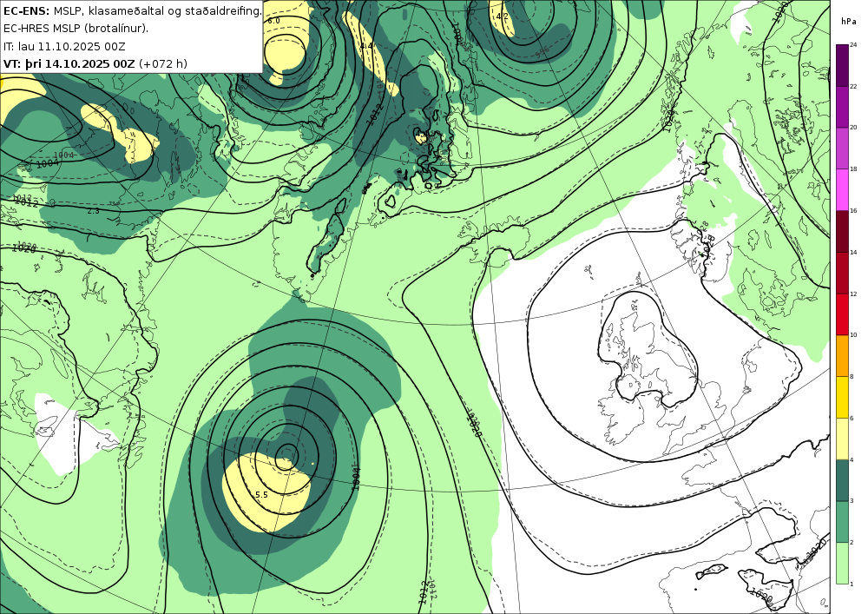868x614 pixels.
Task: Click the bright red 10–12 hPa legend swatch
Action: point(842,314)
